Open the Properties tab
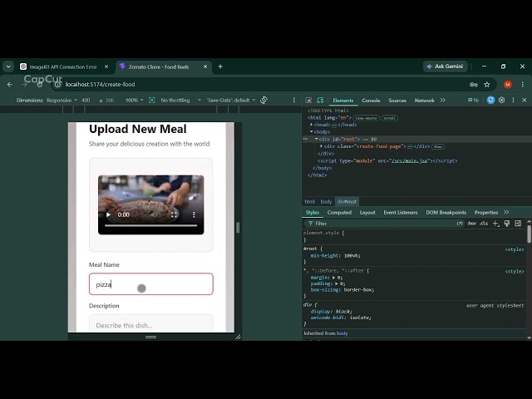 coord(486,213)
